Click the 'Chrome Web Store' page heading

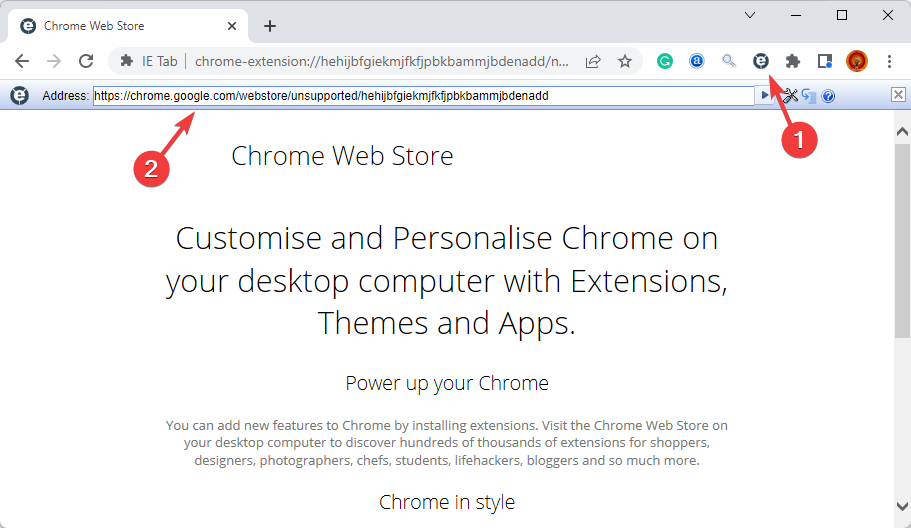(x=342, y=156)
